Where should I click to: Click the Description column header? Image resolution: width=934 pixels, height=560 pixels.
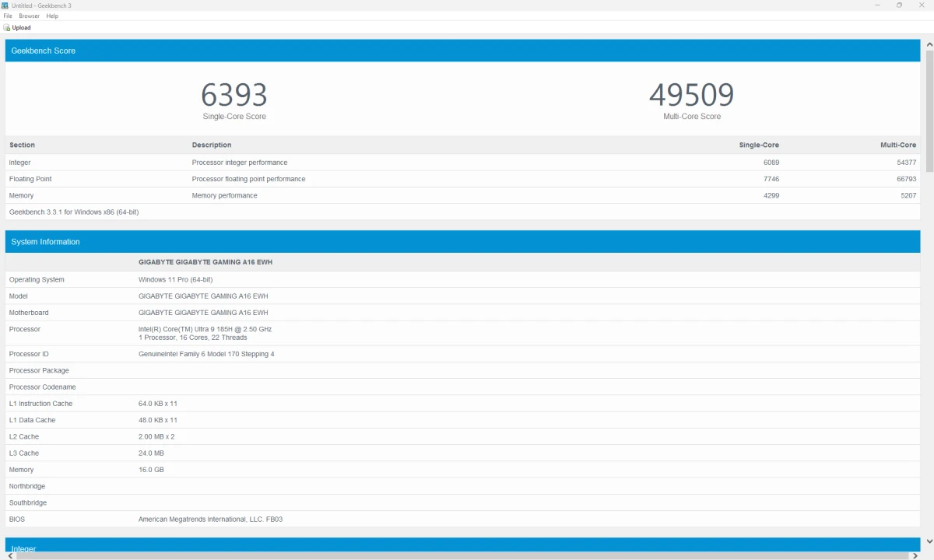pyautogui.click(x=212, y=145)
